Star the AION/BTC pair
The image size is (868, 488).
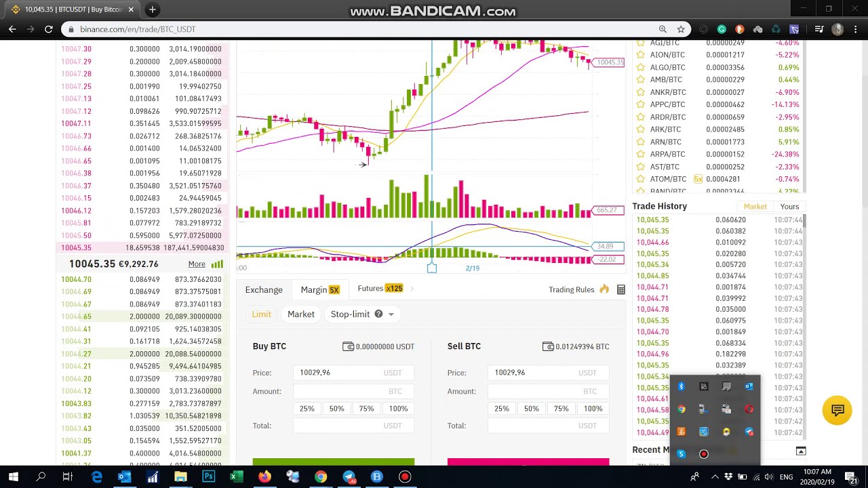(640, 55)
